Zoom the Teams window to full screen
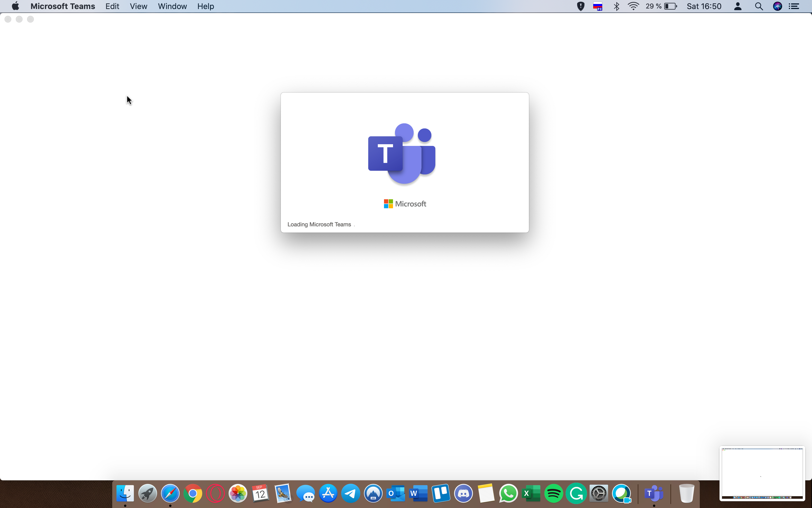 30,19
